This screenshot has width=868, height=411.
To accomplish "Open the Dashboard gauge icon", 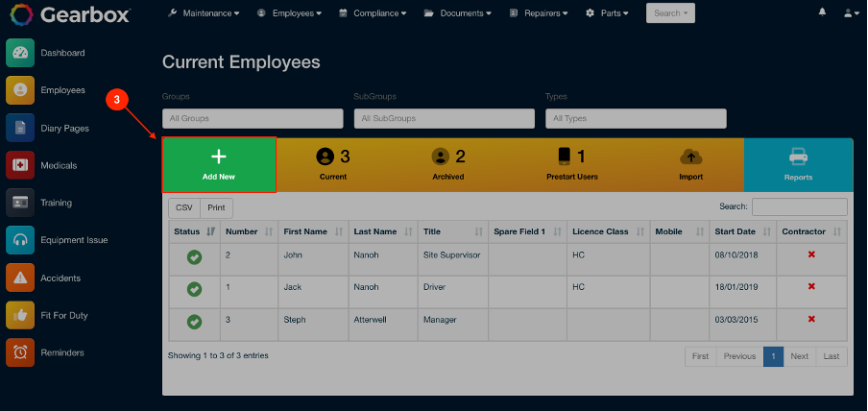I will [20, 53].
